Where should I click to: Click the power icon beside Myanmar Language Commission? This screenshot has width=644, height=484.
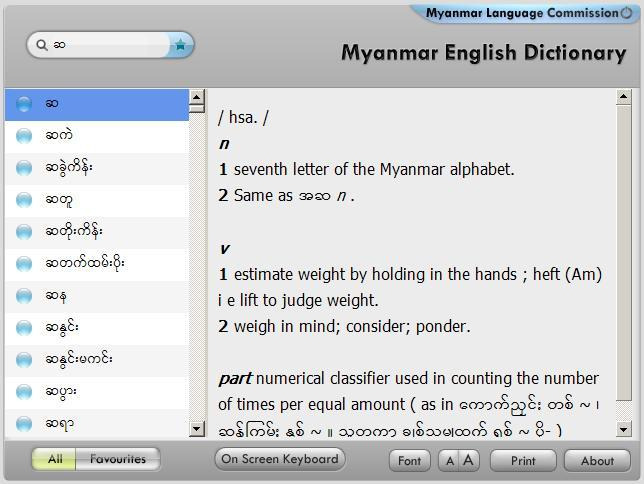pos(626,13)
